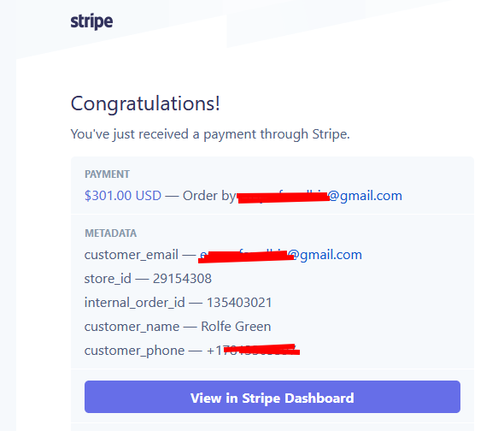The height and width of the screenshot is (431, 504).
Task: Click the Stripe logo
Action: pyautogui.click(x=91, y=22)
